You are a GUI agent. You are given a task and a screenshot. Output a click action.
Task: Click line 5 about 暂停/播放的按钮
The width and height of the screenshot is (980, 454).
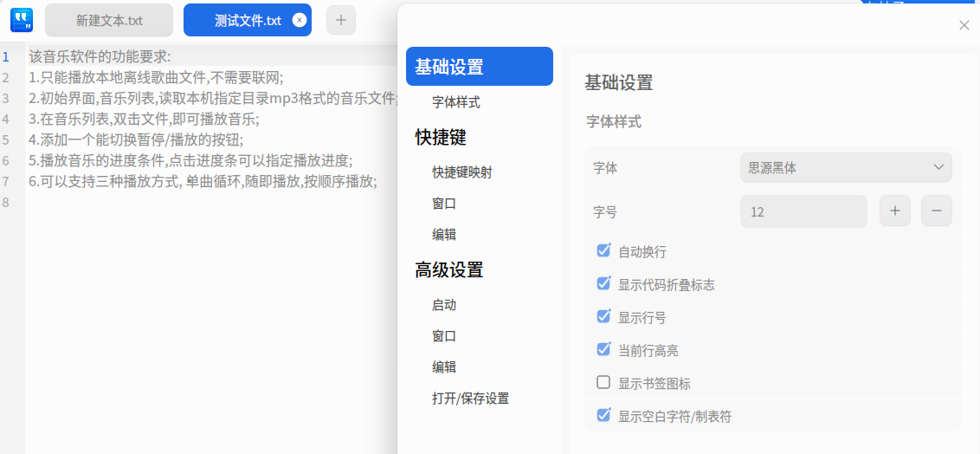point(136,139)
